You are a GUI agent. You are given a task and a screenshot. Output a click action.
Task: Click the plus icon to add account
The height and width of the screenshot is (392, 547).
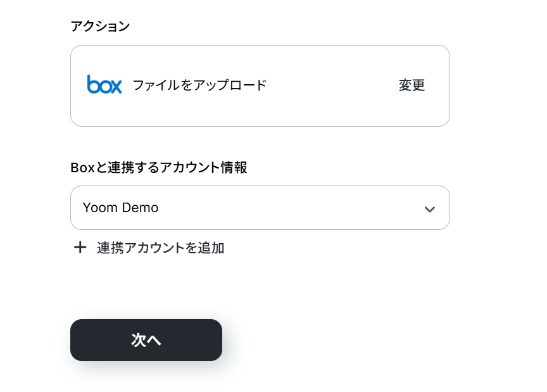click(80, 248)
